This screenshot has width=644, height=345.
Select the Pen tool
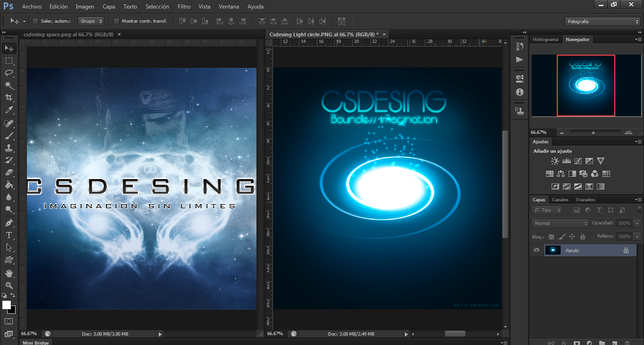click(9, 222)
